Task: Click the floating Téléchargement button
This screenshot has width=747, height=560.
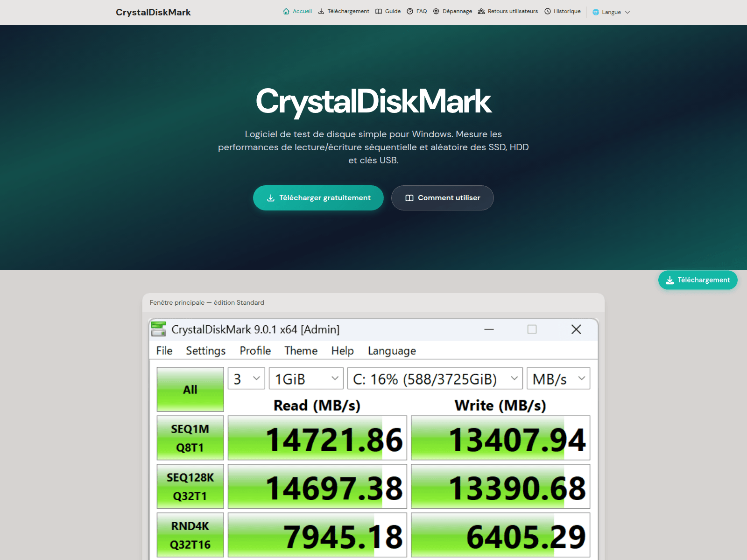Action: [x=698, y=280]
